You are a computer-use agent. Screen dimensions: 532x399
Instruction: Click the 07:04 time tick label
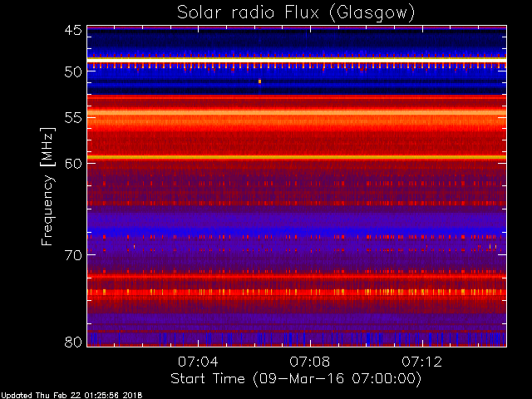(198, 362)
